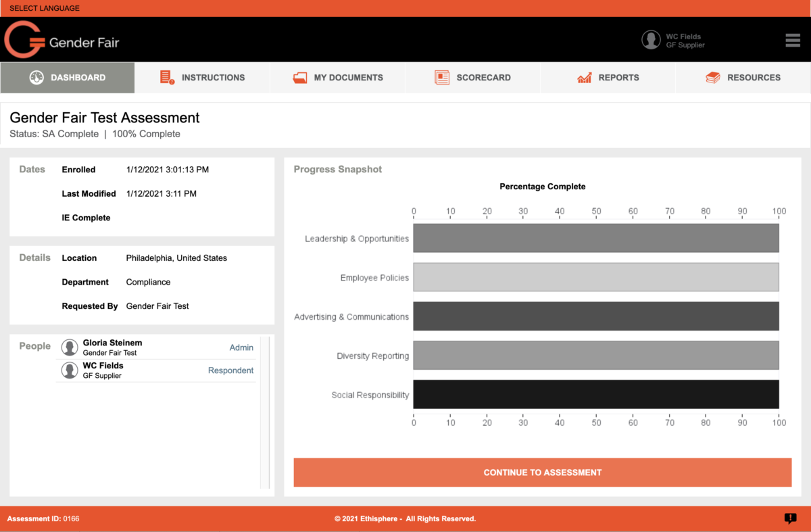Click the Admin role link
The width and height of the screenshot is (811, 532).
point(241,347)
